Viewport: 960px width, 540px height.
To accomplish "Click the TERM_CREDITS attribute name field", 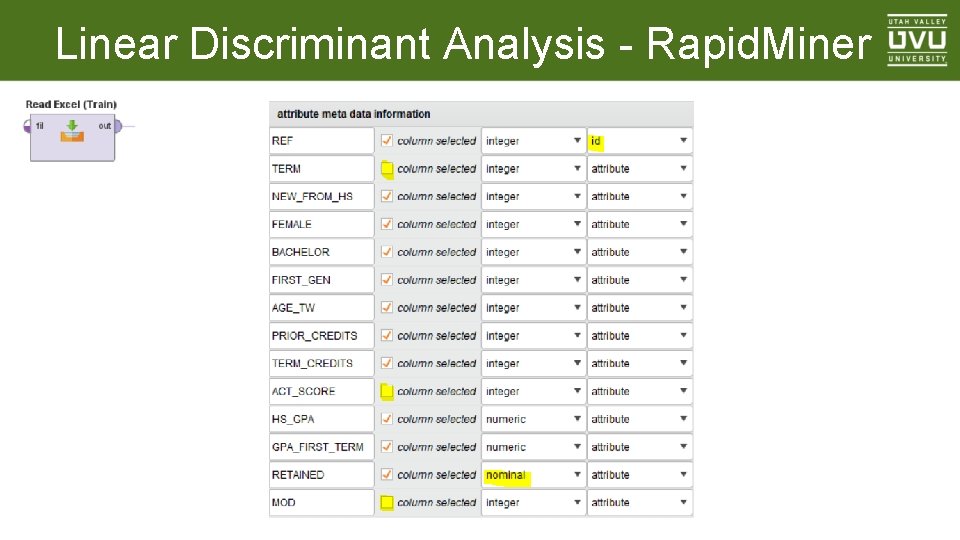I will [x=321, y=363].
